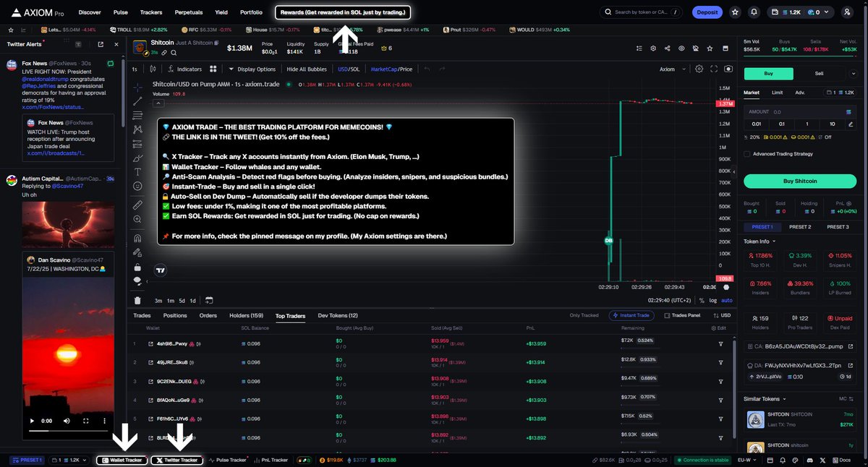Image resolution: width=868 pixels, height=467 pixels.
Task: Open chart settings gear
Action: tap(699, 69)
